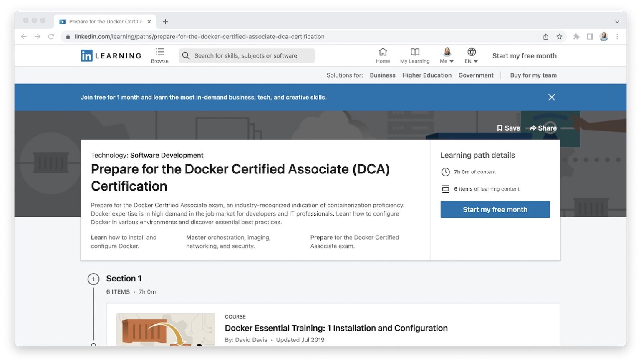641x364 pixels.
Task: Click the search magnifier icon
Action: (x=186, y=55)
